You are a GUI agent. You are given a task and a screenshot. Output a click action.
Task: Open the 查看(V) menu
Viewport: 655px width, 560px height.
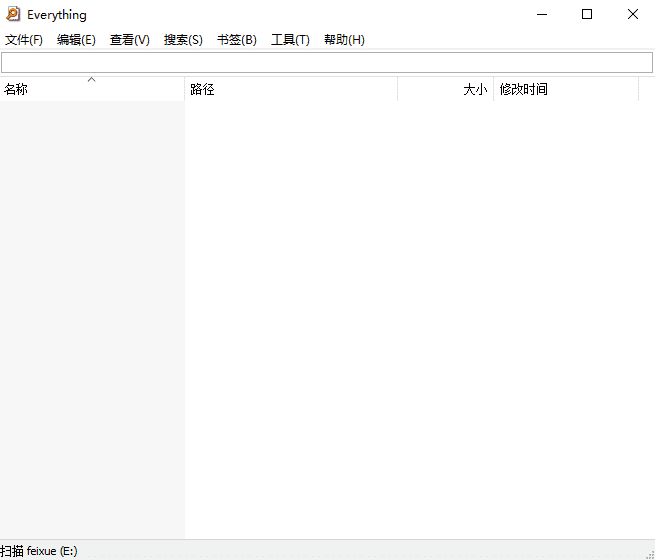(129, 40)
